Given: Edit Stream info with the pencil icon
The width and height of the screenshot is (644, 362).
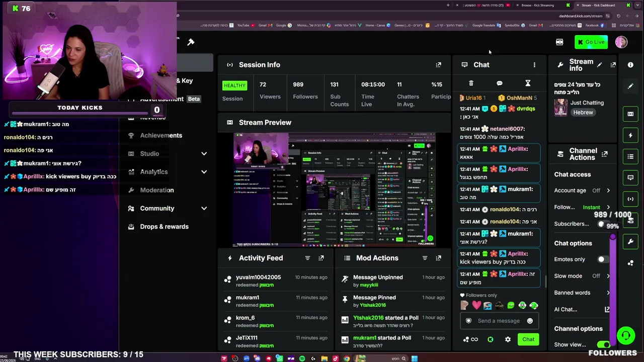Looking at the screenshot, I should click(599, 65).
